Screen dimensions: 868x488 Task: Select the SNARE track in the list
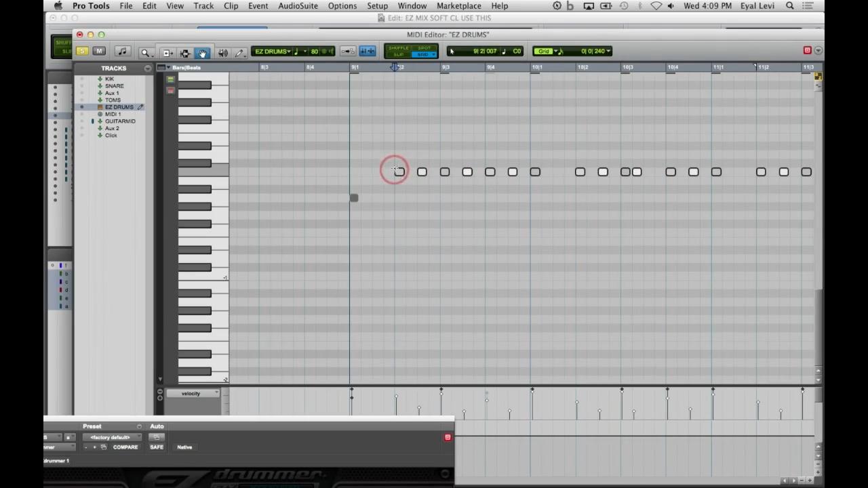coord(114,86)
